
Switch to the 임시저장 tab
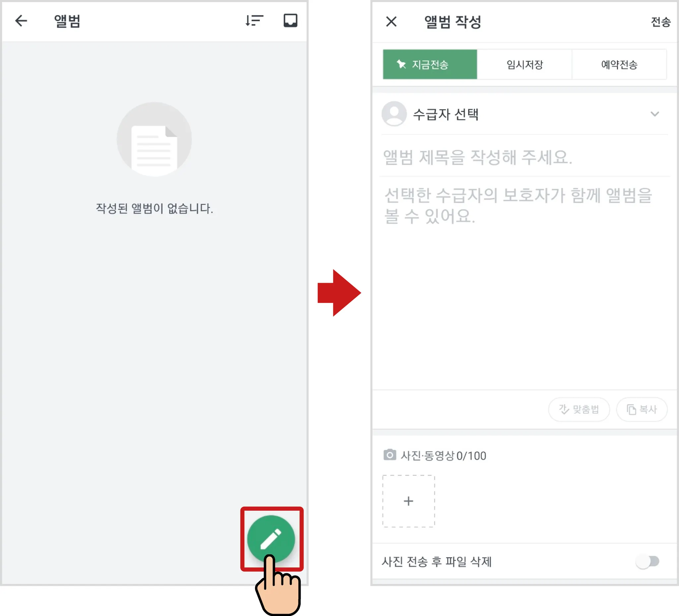tap(525, 64)
